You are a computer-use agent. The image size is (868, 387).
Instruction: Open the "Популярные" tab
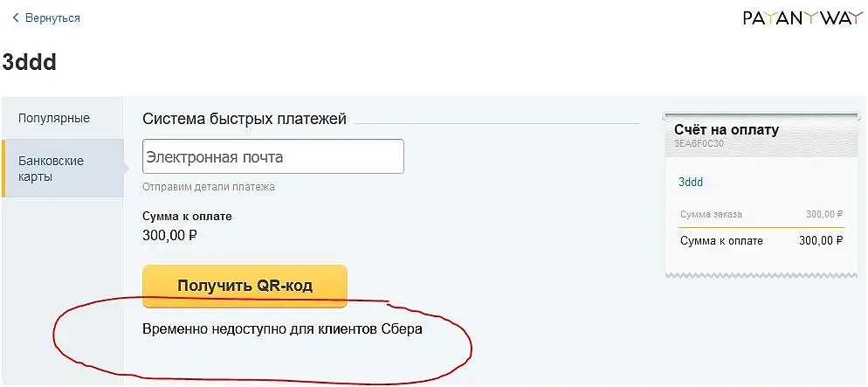[x=54, y=118]
